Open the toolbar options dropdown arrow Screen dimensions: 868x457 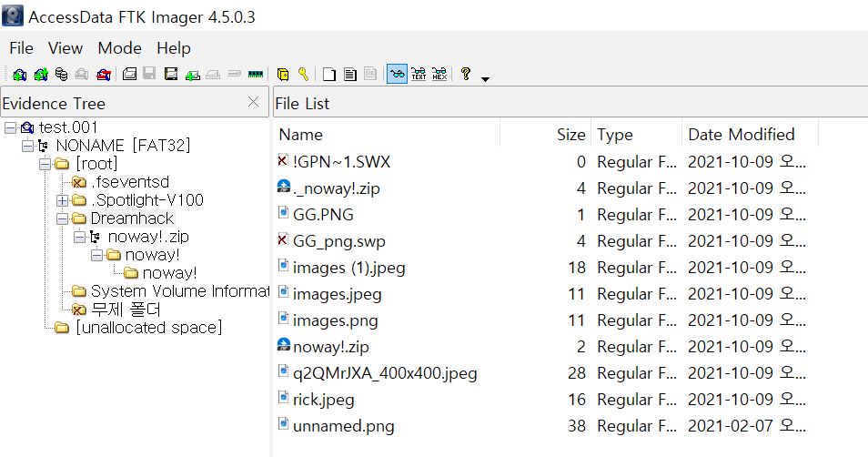pyautogui.click(x=486, y=79)
